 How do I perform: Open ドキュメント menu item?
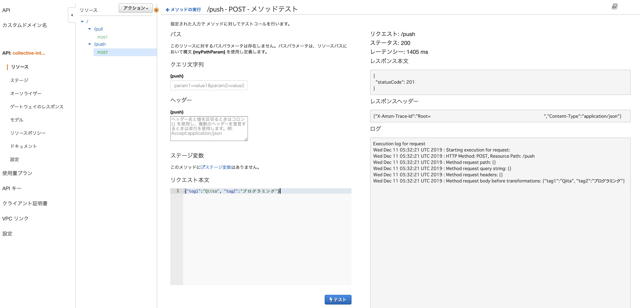click(23, 146)
